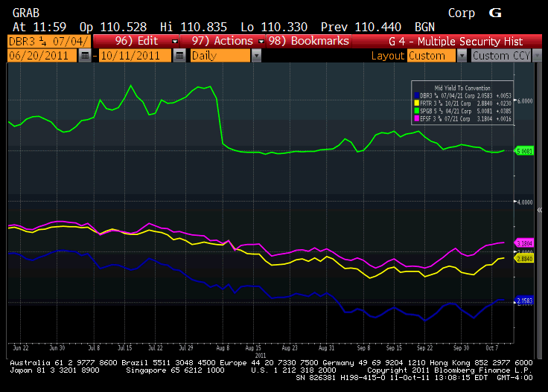Click the 'Jul 15' x-axis date label

[x=125, y=347]
